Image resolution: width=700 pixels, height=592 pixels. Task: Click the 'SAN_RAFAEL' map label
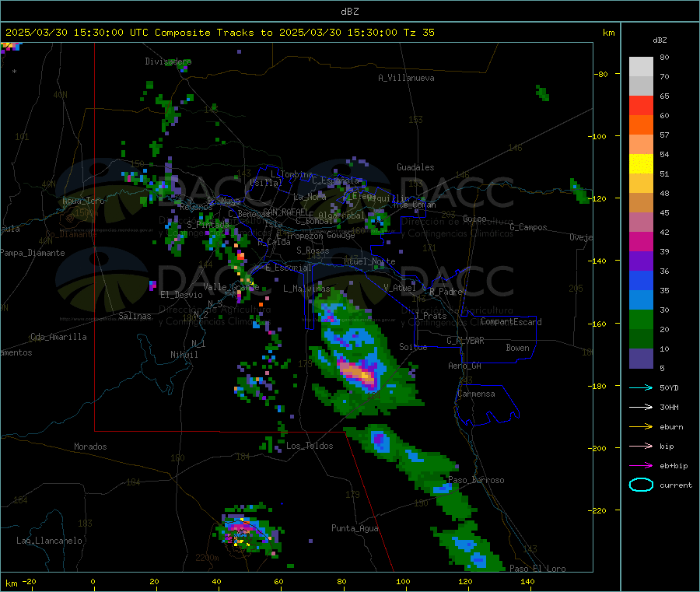pyautogui.click(x=285, y=212)
